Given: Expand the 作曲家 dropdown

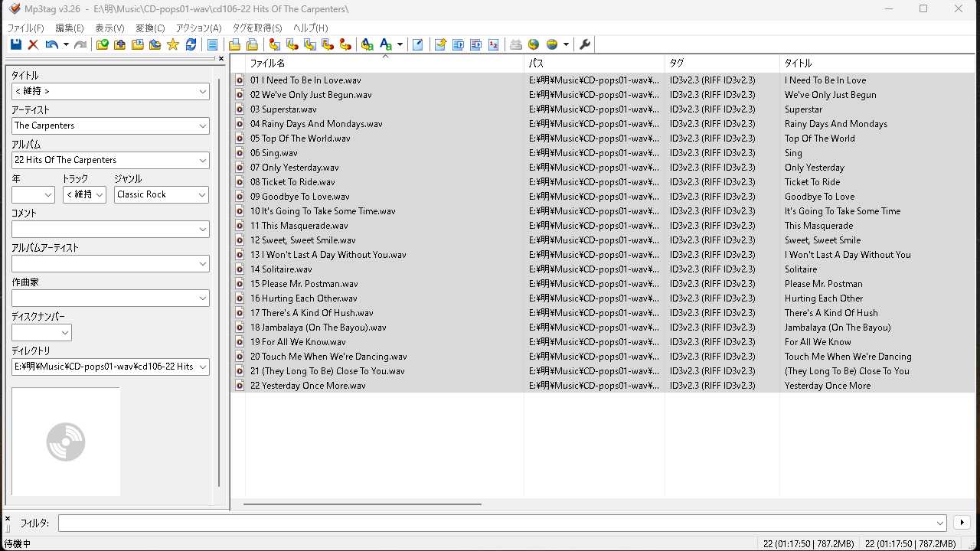Looking at the screenshot, I should click(203, 298).
